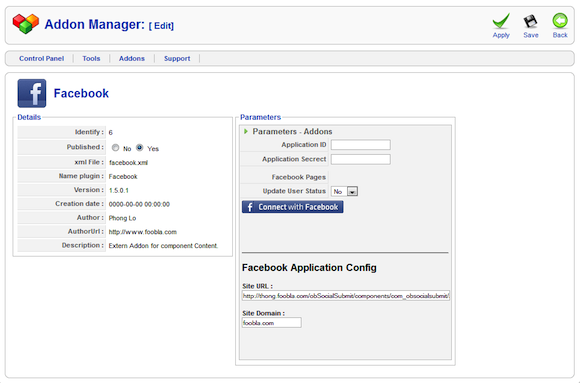Click the Site Domain text field
This screenshot has height=383, width=580.
pos(272,323)
